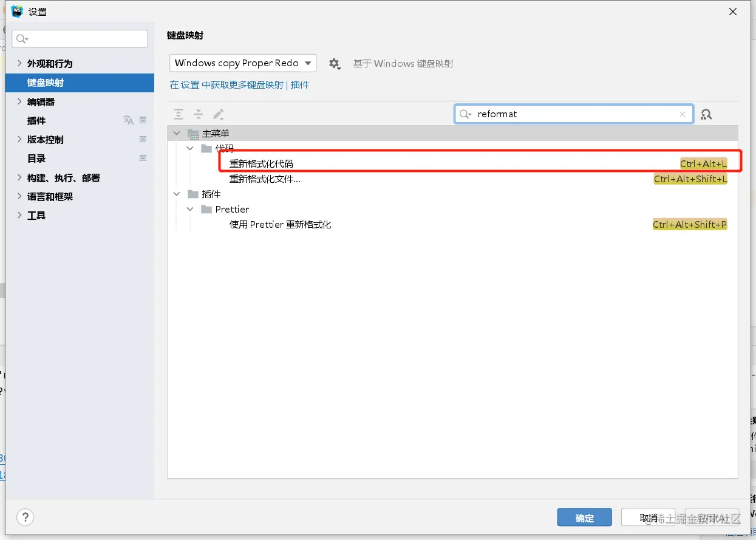Open the Windows copy Proper Redo dropdown
The image size is (756, 540).
(x=243, y=63)
